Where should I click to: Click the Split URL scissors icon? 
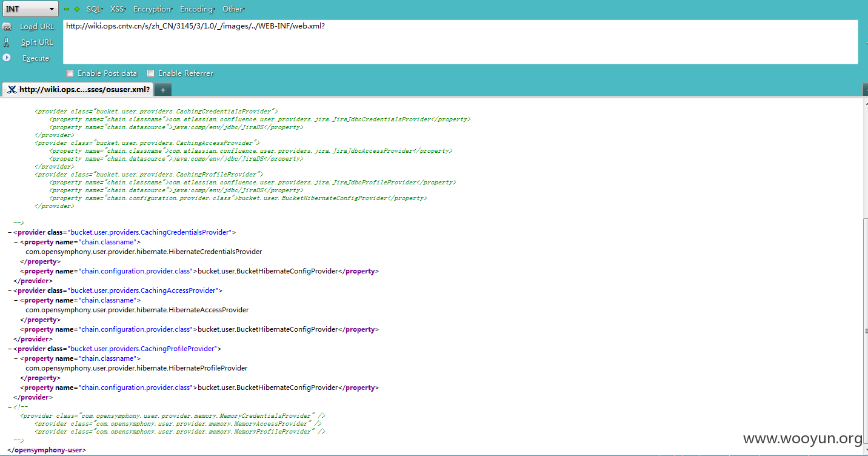click(6, 42)
